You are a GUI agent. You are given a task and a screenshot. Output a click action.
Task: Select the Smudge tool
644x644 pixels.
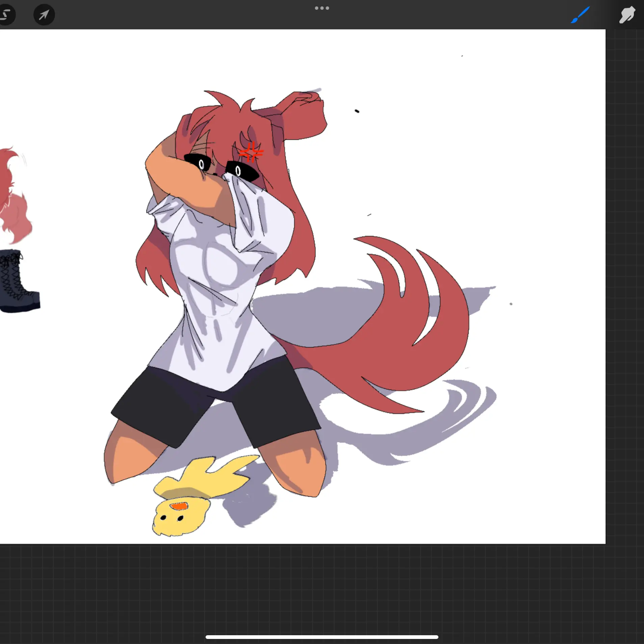(627, 15)
